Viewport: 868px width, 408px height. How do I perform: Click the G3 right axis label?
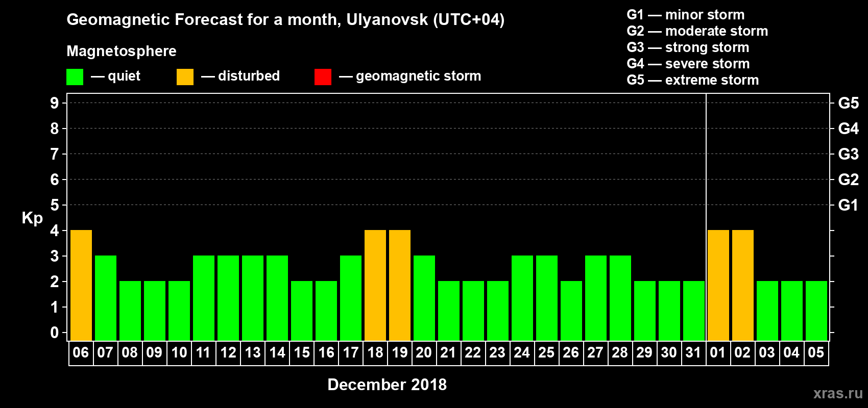tap(849, 154)
